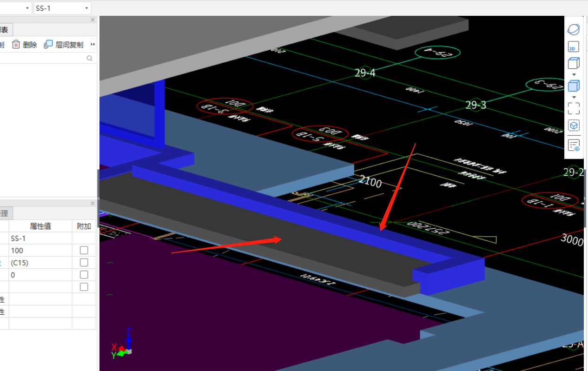Open the display settings list-eye icon
This screenshot has height=371, width=588.
[574, 146]
